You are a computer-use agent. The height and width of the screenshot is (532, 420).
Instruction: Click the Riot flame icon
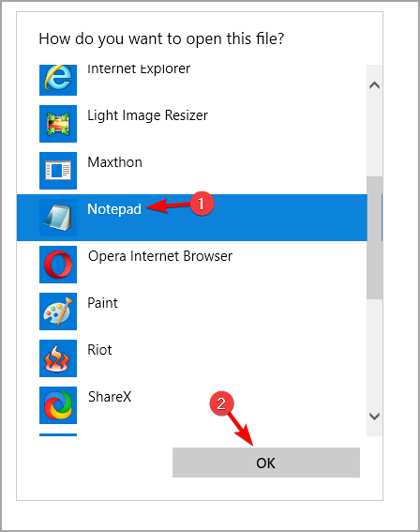click(x=58, y=358)
